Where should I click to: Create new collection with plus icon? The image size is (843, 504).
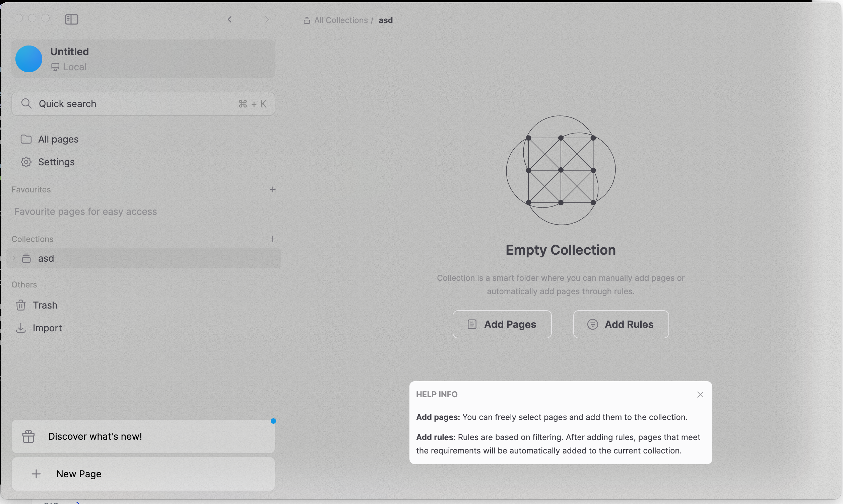(x=273, y=239)
